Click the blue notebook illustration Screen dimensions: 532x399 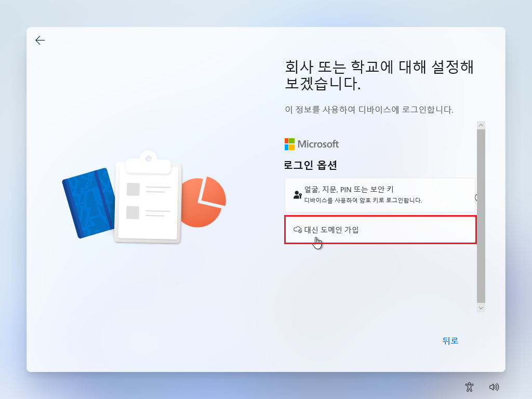(87, 203)
